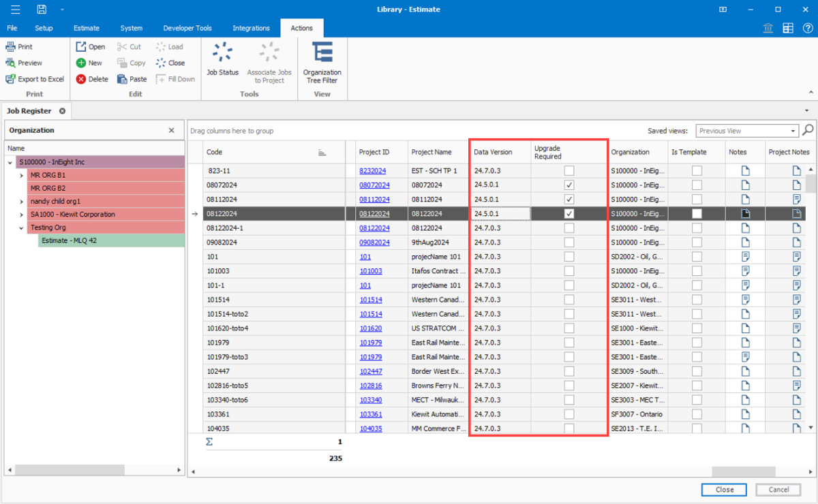The height and width of the screenshot is (504, 818).
Task: Open the Notes icon for row 823-11
Action: (x=745, y=171)
